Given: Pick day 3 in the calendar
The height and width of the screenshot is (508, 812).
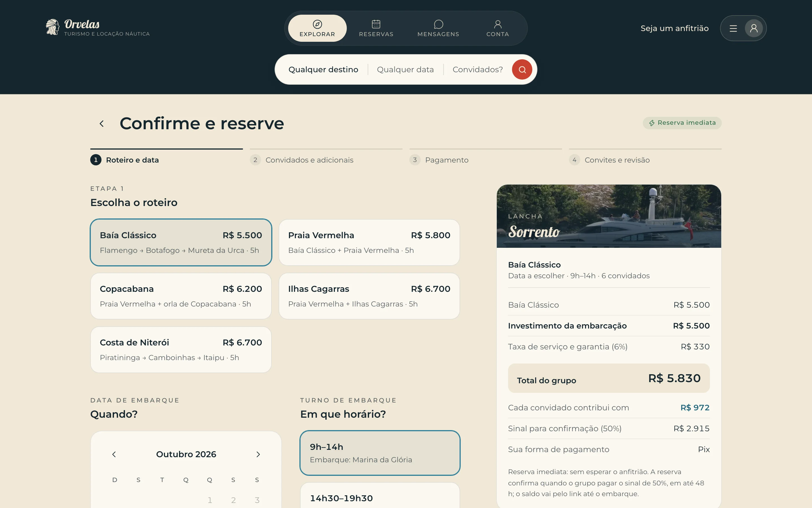Looking at the screenshot, I should [257, 500].
